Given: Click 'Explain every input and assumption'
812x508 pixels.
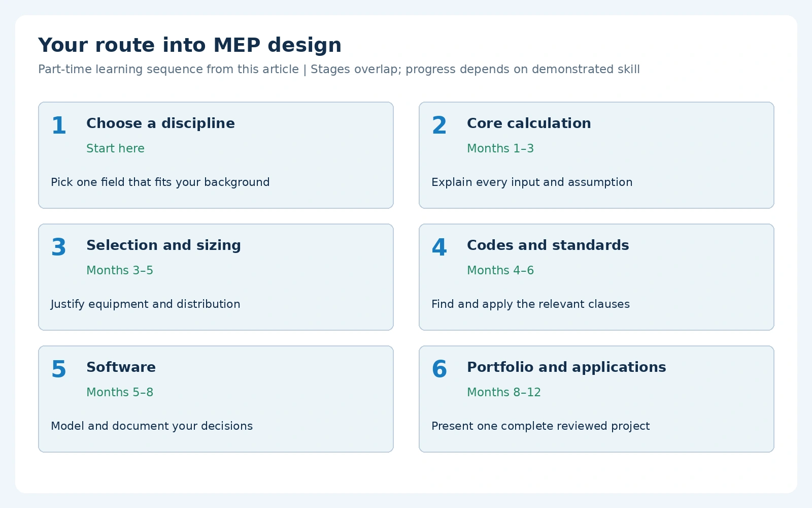Looking at the screenshot, I should (x=532, y=182).
